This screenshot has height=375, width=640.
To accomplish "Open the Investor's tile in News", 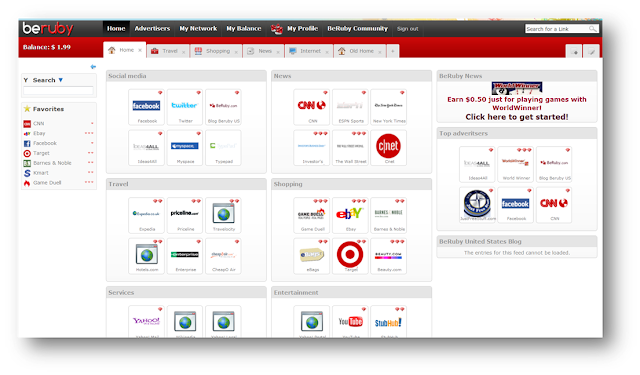I will [x=312, y=148].
